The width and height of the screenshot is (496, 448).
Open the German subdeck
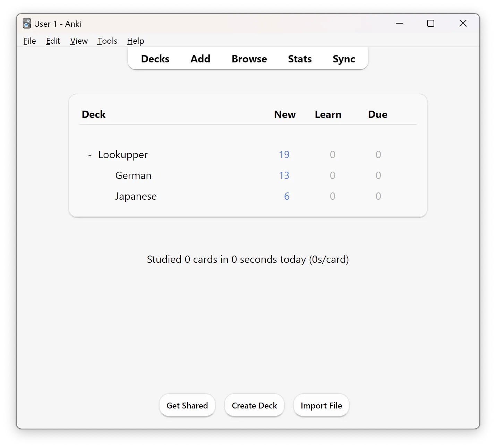point(133,175)
